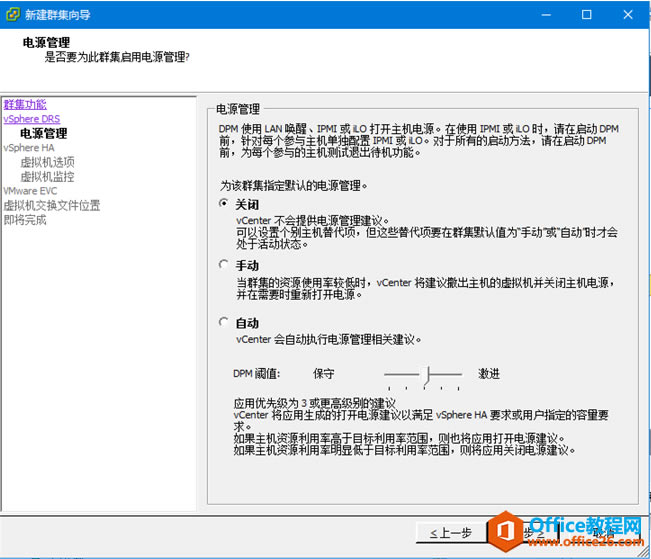The height and width of the screenshot is (559, 651).
Task: Select 虚拟机交换文件位置 step in sidebar
Action: coord(52,205)
